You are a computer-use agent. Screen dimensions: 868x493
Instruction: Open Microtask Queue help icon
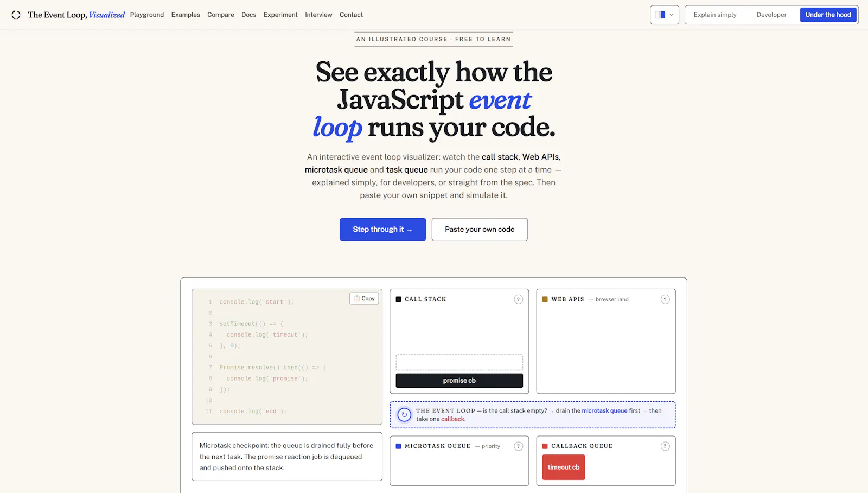519,446
